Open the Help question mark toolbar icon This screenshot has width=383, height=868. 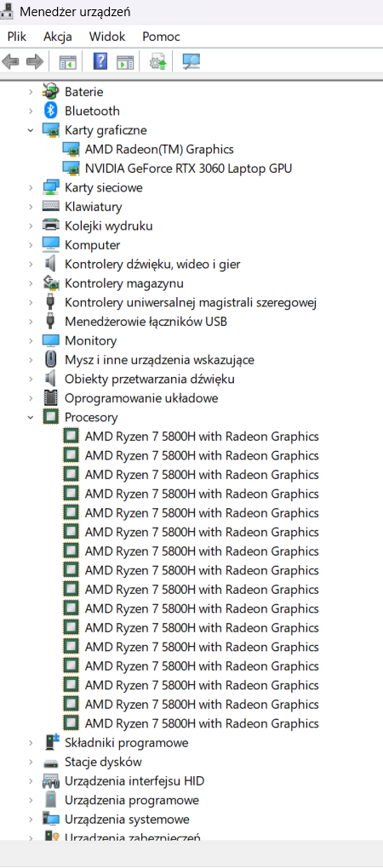coord(100,61)
